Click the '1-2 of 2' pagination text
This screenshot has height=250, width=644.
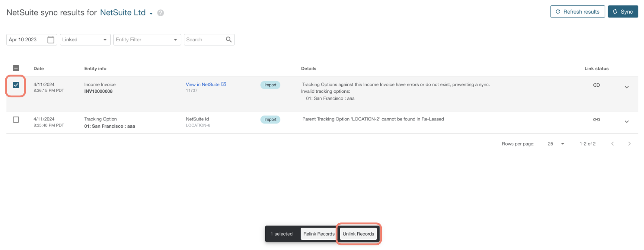pos(588,144)
